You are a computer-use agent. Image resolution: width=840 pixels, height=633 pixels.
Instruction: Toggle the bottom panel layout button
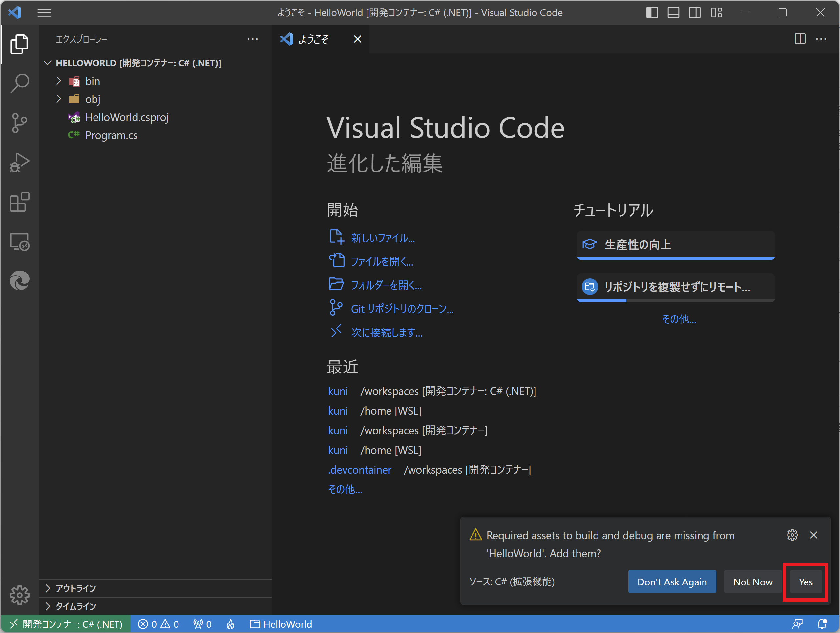pos(673,12)
